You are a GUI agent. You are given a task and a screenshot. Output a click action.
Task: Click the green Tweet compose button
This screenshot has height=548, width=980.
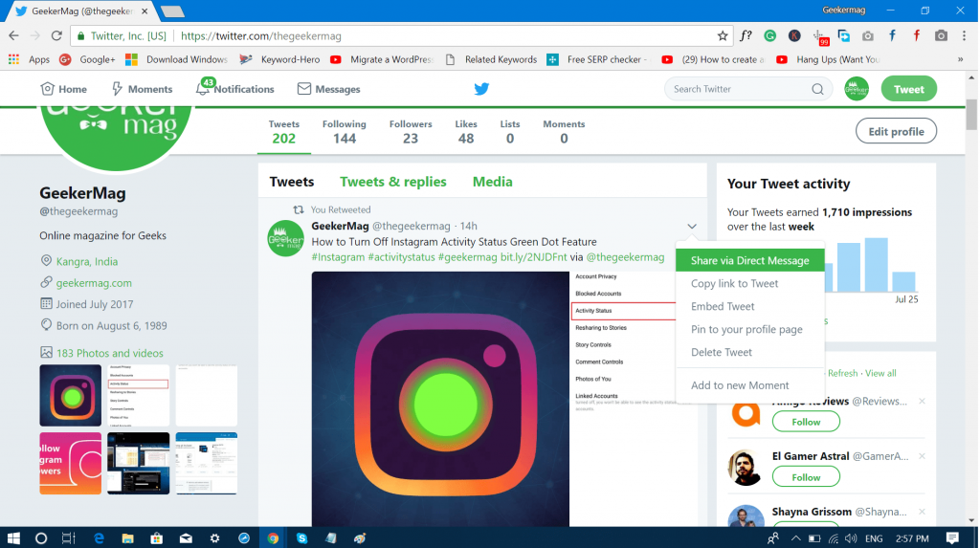click(909, 89)
